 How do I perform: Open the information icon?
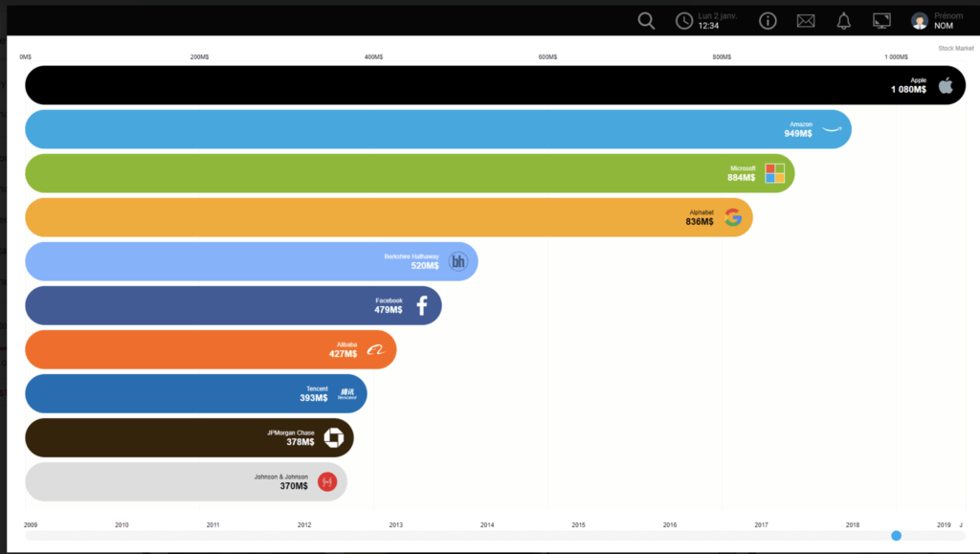click(x=768, y=21)
